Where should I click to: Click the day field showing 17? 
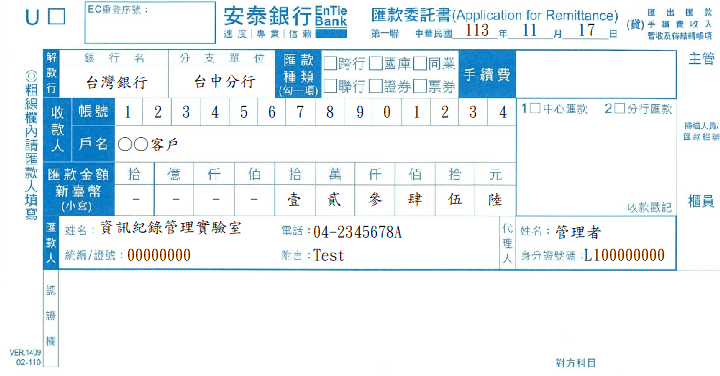coord(586,31)
